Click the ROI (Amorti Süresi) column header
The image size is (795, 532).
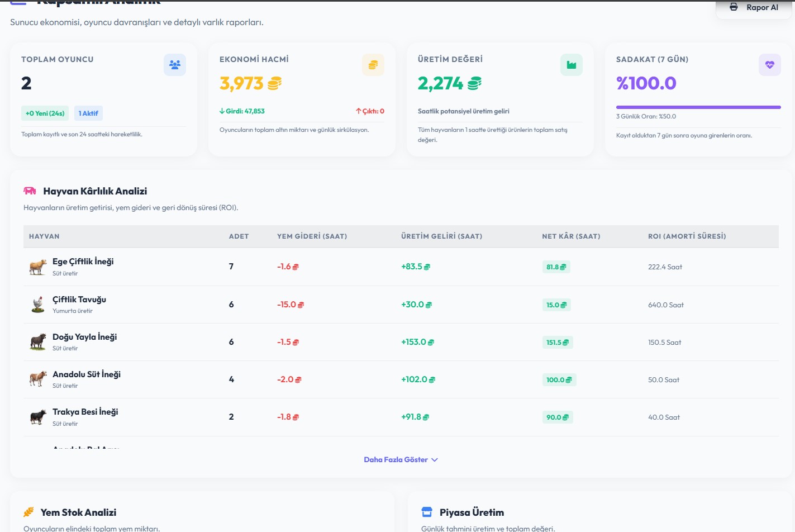pyautogui.click(x=687, y=236)
